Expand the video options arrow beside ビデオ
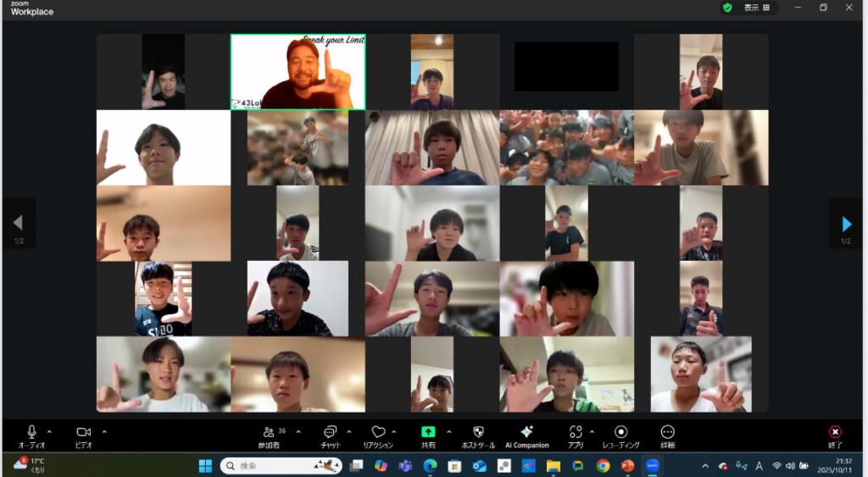868x477 pixels. coord(104,431)
